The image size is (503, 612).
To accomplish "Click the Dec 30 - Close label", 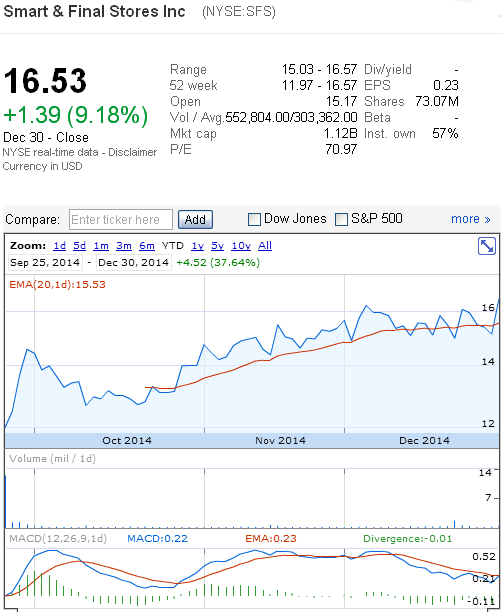I will pyautogui.click(x=46, y=137).
